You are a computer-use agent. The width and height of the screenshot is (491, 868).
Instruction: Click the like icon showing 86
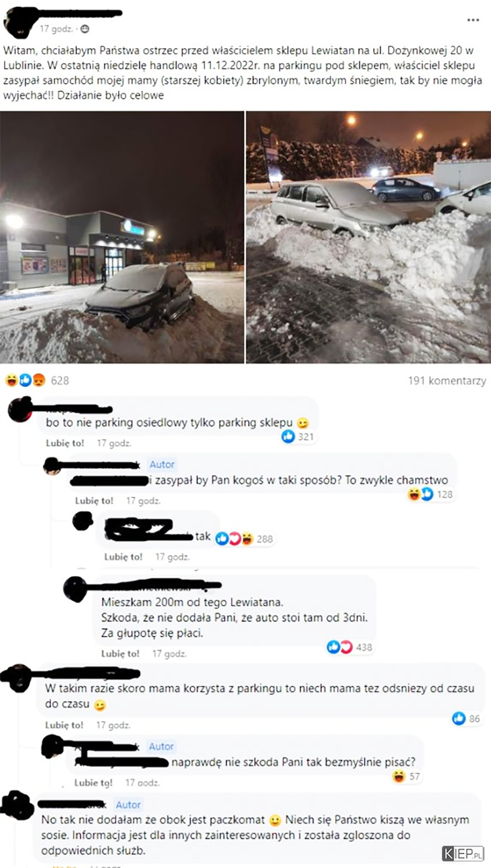pos(459,719)
